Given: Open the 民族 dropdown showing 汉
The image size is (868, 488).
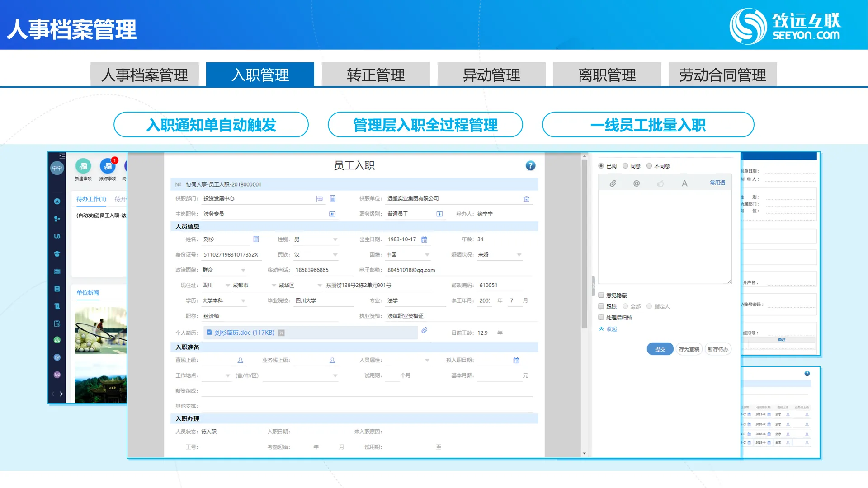Looking at the screenshot, I should (x=316, y=255).
